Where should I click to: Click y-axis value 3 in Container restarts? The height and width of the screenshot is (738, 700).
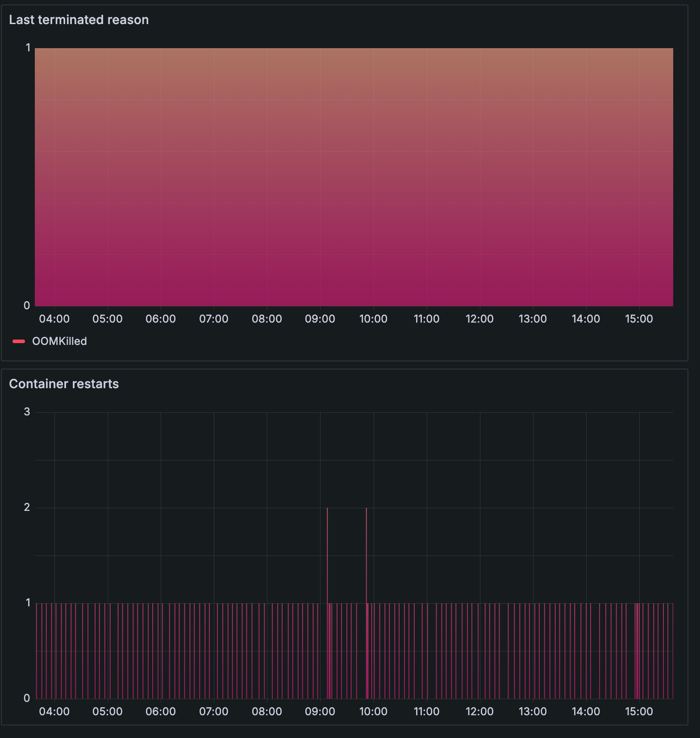click(27, 412)
